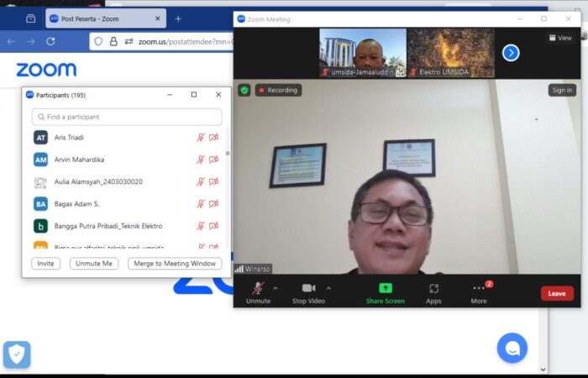Viewport: 588px width, 378px height.
Task: Click the participants list scrollbar thumb
Action: pos(228,154)
